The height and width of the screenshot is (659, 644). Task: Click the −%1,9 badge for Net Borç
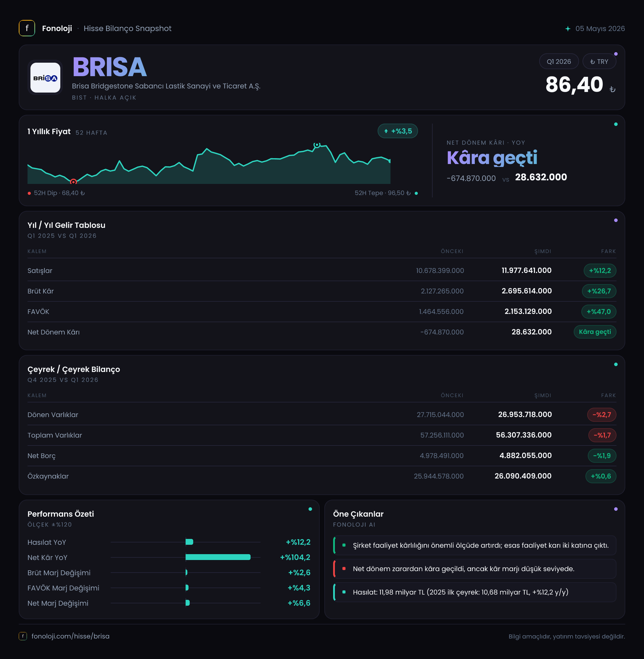tap(602, 456)
